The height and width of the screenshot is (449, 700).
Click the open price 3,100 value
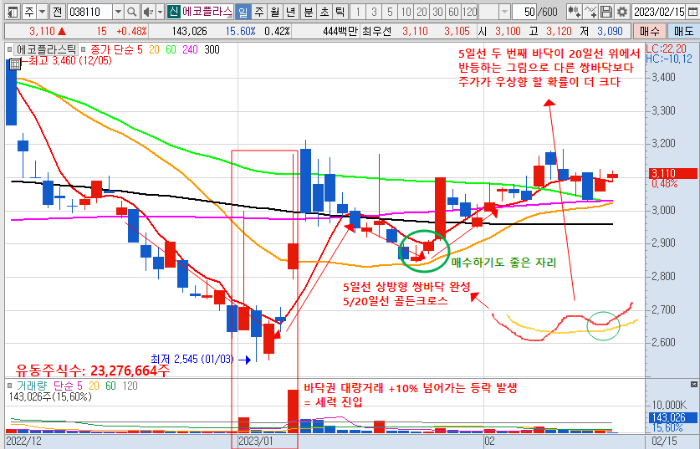[x=508, y=31]
